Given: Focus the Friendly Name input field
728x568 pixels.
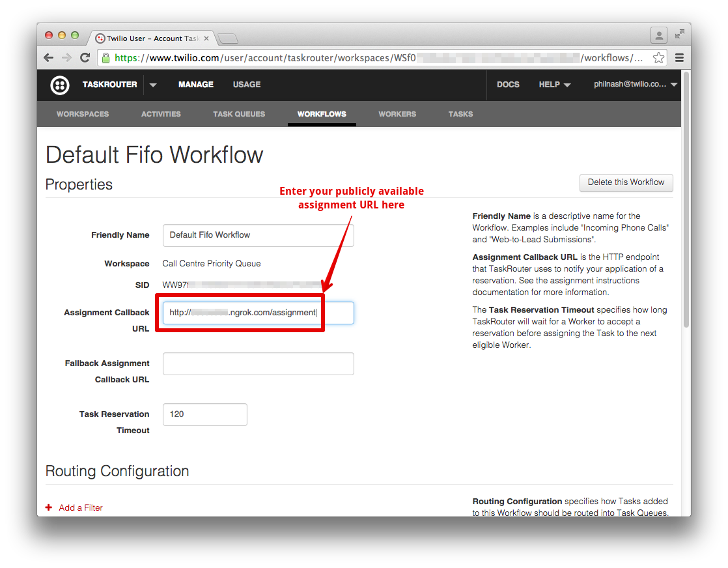Looking at the screenshot, I should pyautogui.click(x=258, y=235).
